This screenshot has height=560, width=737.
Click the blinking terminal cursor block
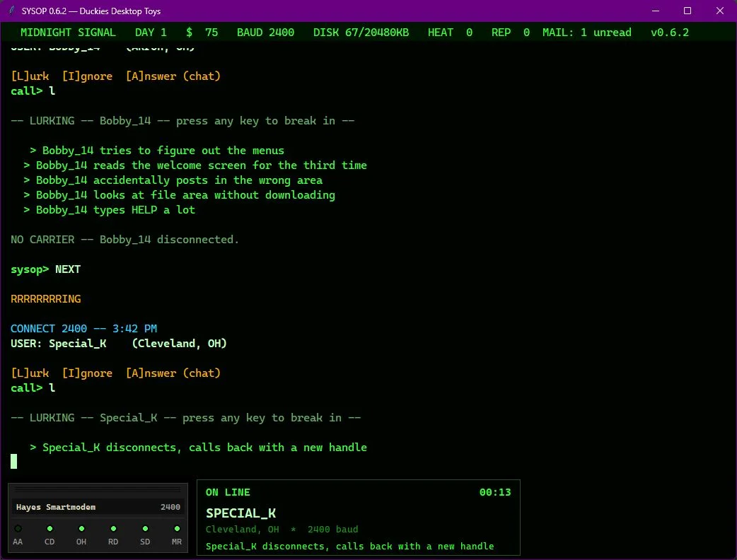[14, 461]
